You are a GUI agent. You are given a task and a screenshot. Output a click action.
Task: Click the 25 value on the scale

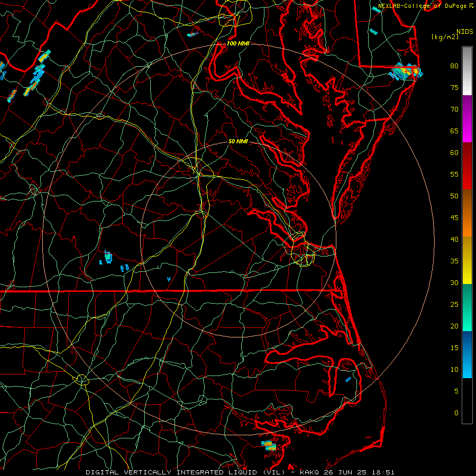point(454,304)
